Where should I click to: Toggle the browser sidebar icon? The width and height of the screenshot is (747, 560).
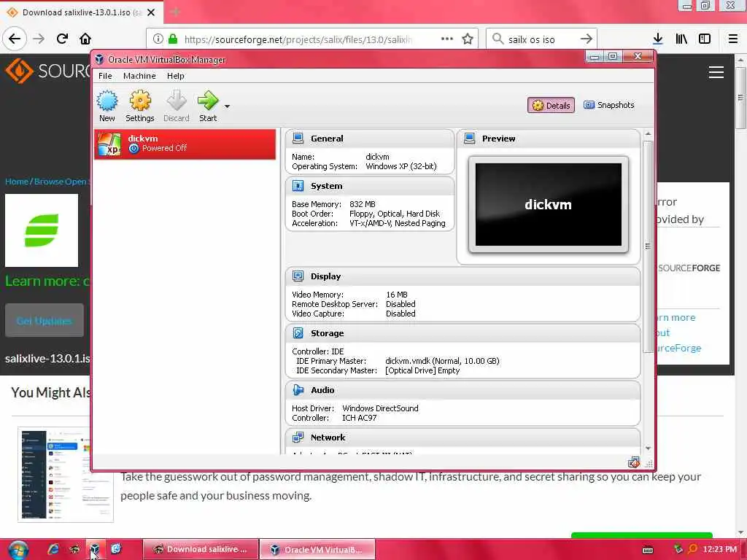705,39
